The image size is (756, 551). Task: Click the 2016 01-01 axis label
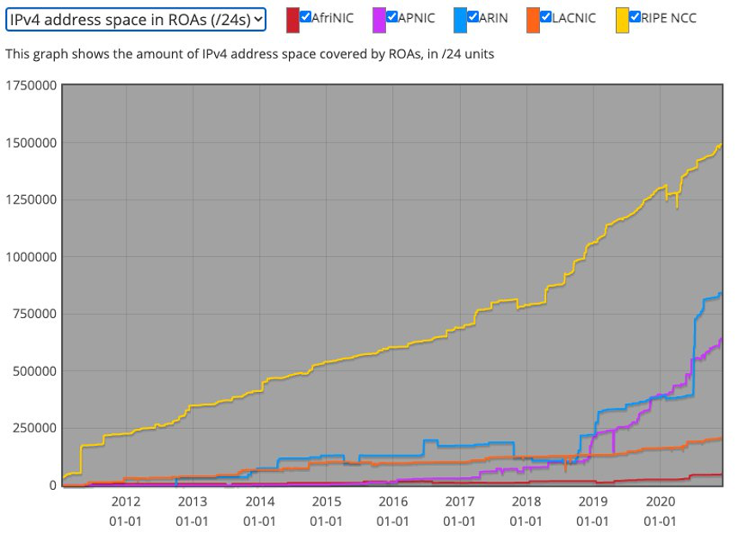coord(394,509)
